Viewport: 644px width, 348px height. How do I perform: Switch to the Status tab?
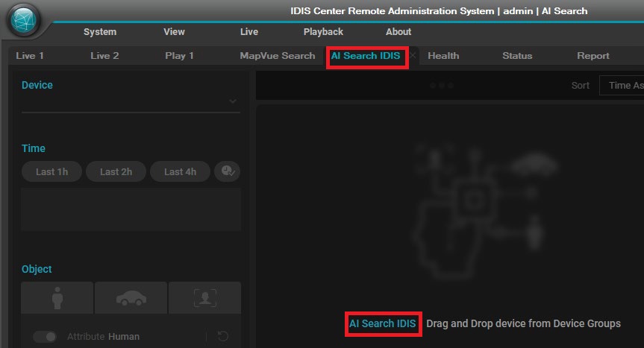[x=517, y=56]
